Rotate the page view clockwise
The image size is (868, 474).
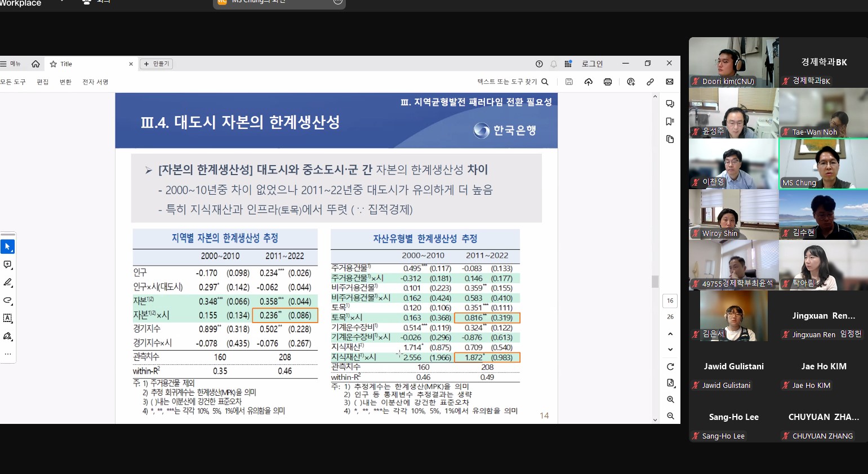tap(670, 366)
